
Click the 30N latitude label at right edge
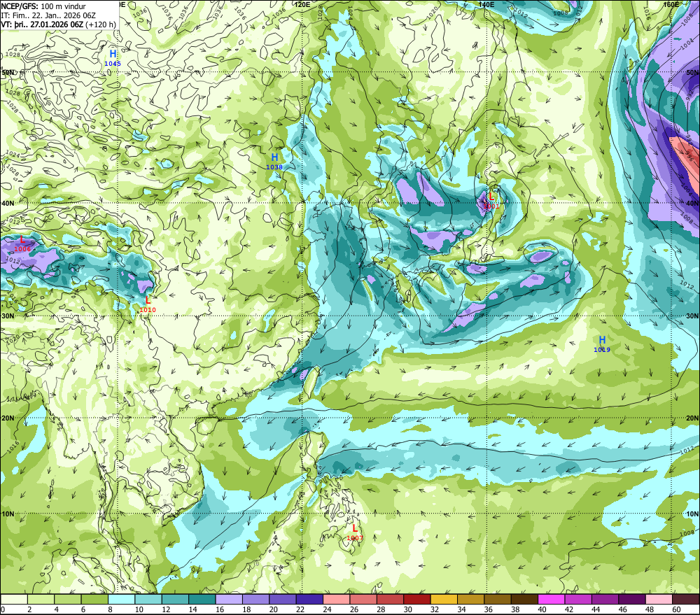(x=692, y=316)
